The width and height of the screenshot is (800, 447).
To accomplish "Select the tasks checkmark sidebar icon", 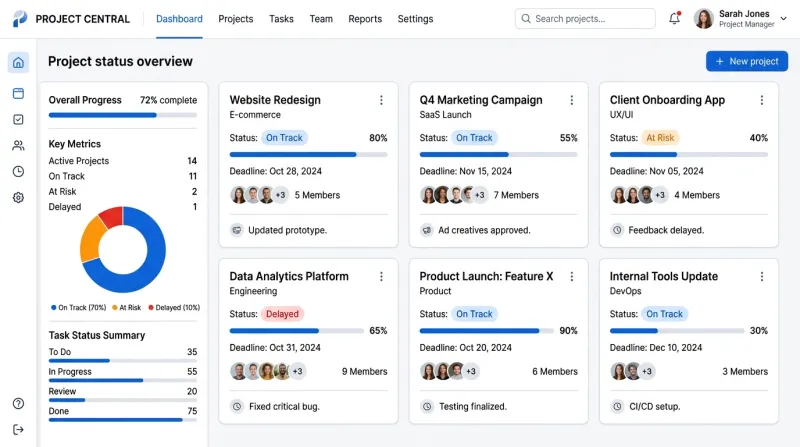I will point(18,119).
